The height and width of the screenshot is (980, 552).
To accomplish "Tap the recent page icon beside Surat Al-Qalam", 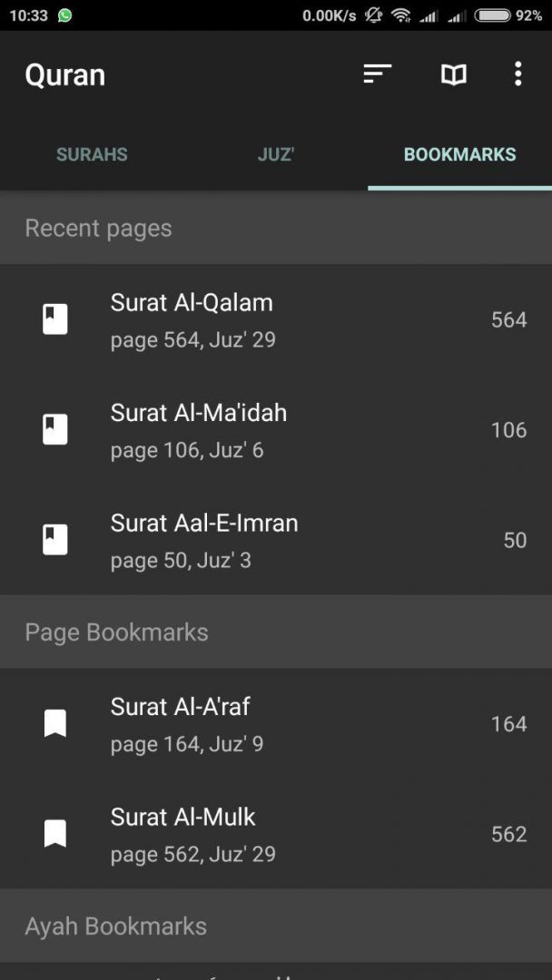I will [x=55, y=319].
